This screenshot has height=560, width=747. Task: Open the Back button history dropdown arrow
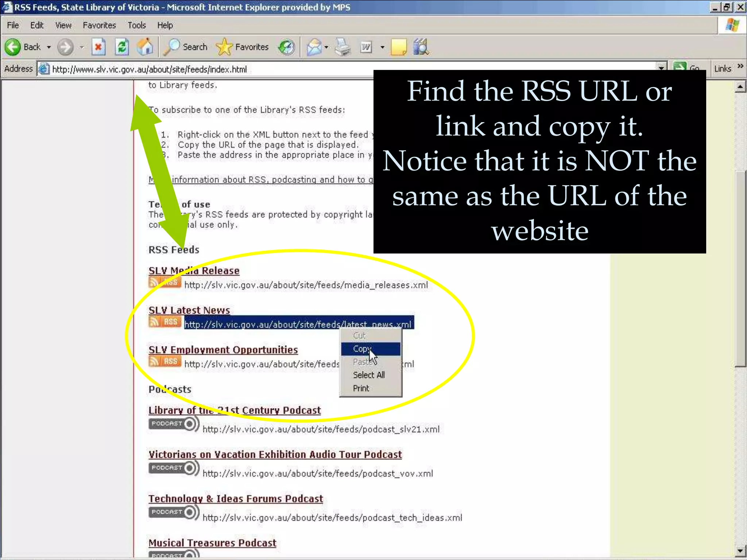(49, 47)
